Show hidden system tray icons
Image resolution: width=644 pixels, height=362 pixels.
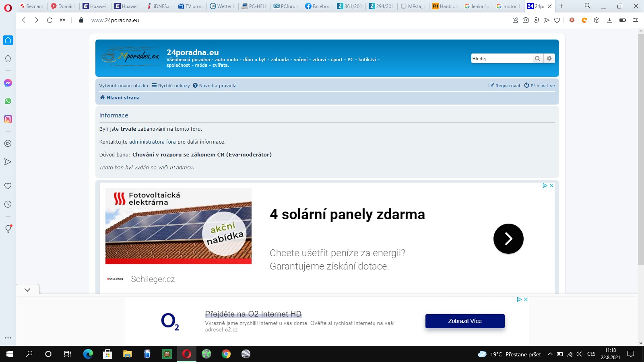coord(550,354)
